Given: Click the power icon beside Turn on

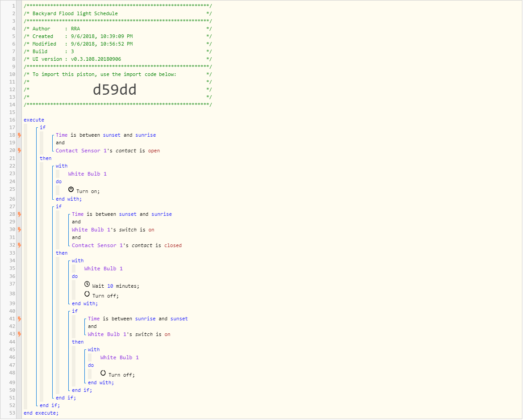Looking at the screenshot, I should click(x=71, y=190).
